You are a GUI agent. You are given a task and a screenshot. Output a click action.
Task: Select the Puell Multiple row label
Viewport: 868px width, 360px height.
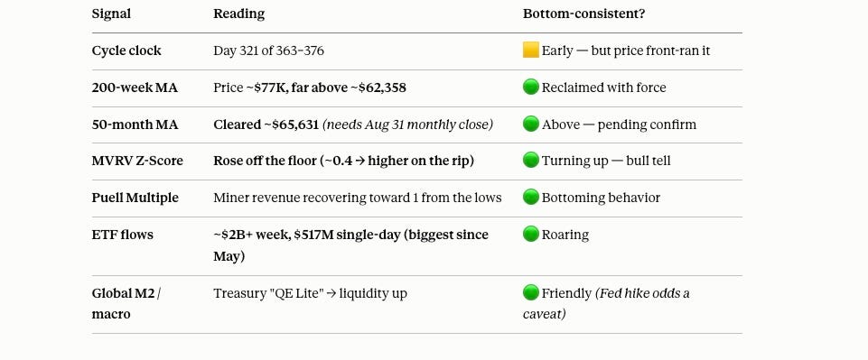pos(135,198)
